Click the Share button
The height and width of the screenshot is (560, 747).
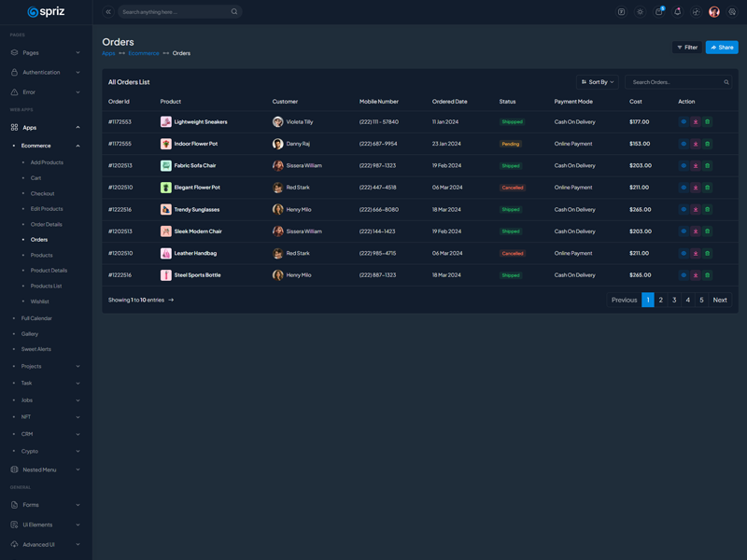coord(722,47)
